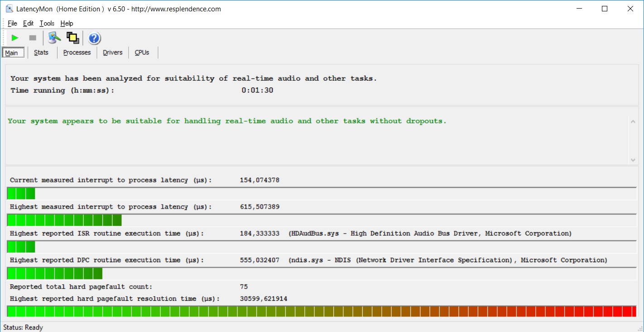Switch to the CPUs tab

tap(142, 53)
